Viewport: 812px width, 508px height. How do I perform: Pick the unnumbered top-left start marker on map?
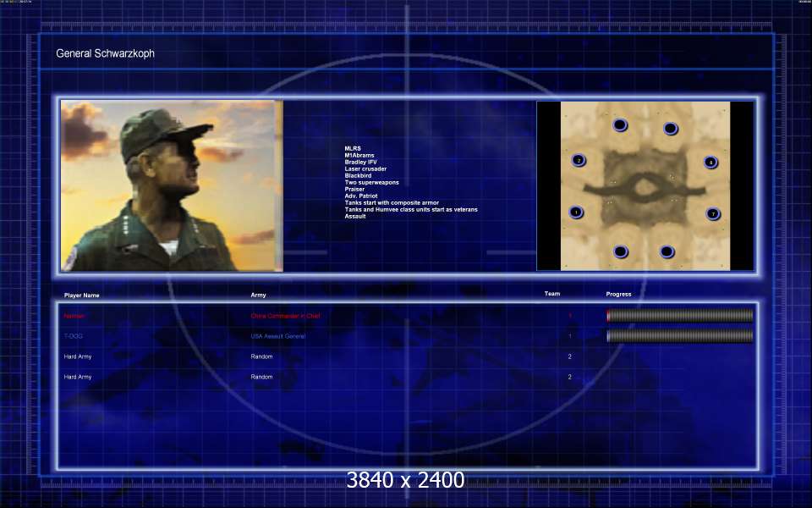(620, 125)
